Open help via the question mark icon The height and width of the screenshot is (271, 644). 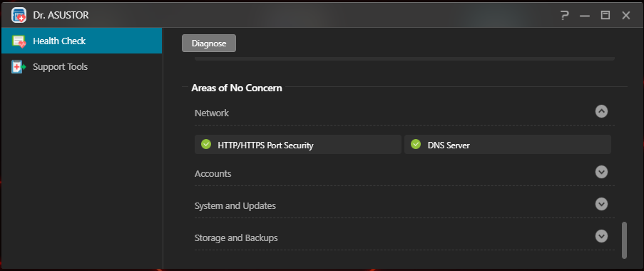tap(564, 16)
